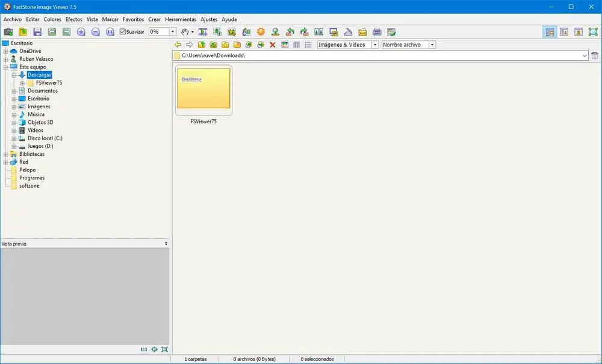Print using the printer icon
This screenshot has height=364, width=602.
(377, 32)
